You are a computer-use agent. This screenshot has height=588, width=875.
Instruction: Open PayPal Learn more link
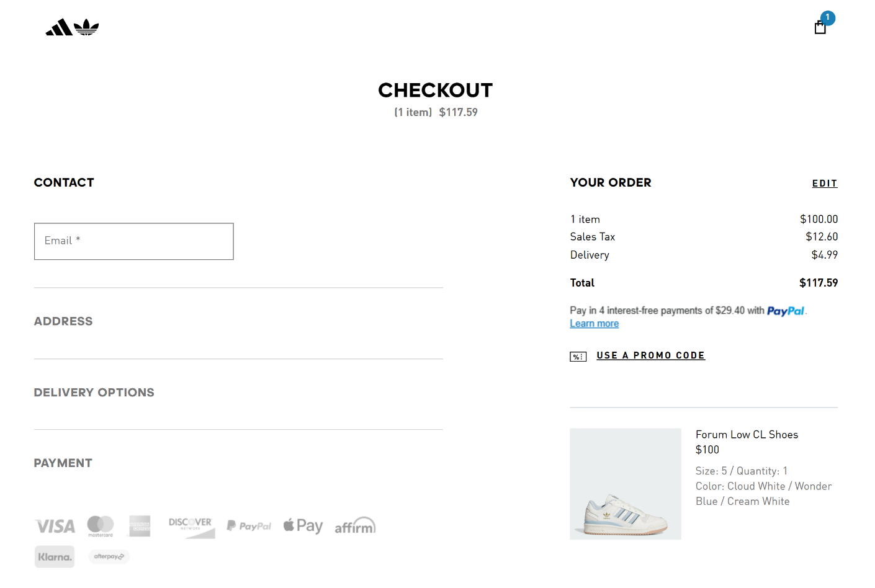tap(594, 324)
